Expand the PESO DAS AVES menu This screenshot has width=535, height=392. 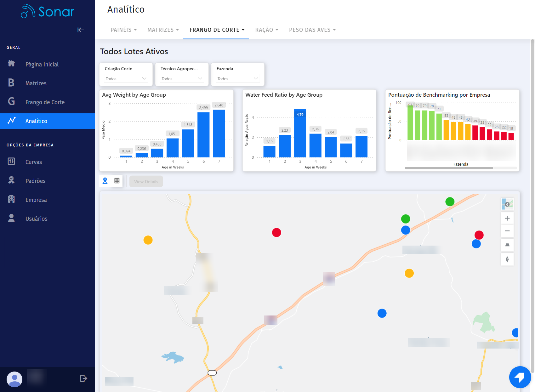coord(312,30)
